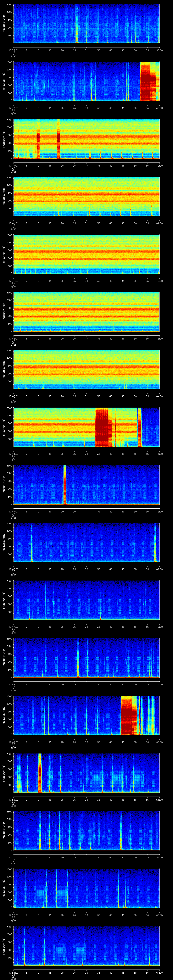Open the spectrogram panel starting at 17:51:00

tap(86, 831)
